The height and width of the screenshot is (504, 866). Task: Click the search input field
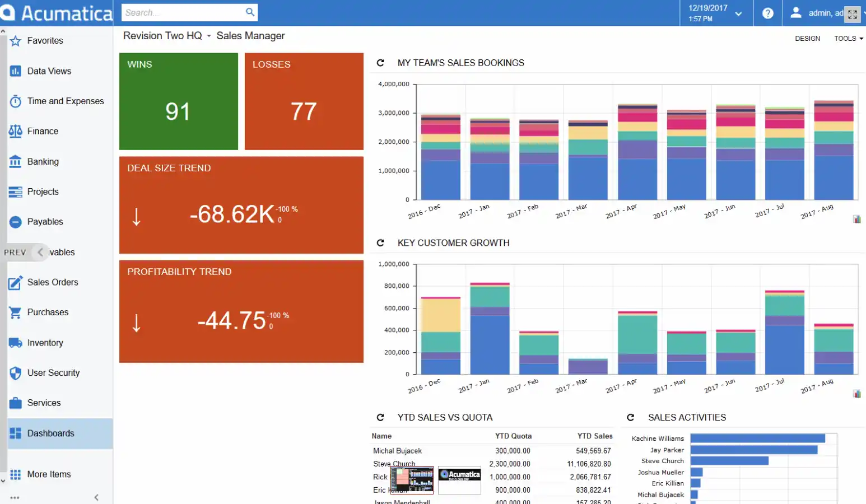tap(183, 12)
